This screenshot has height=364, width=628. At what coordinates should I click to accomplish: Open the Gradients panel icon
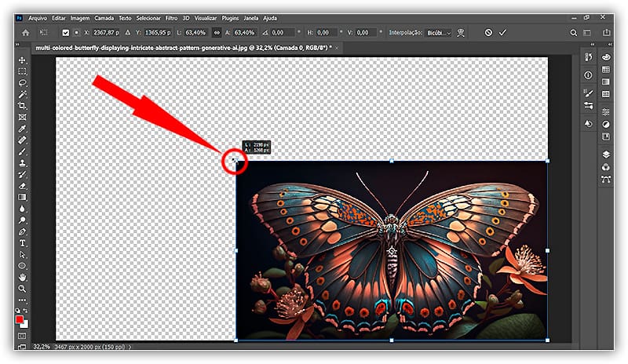606,82
